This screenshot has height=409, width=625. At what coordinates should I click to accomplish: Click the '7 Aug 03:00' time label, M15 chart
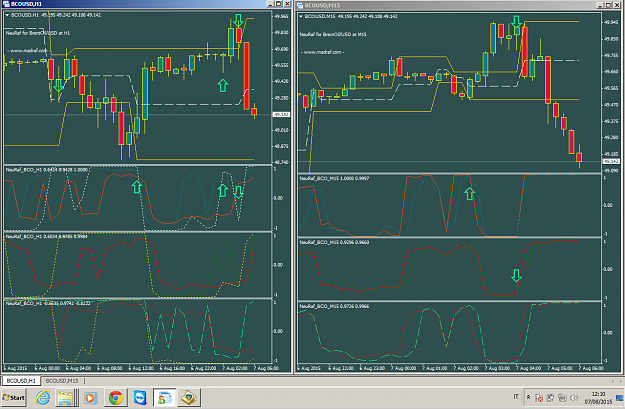coord(497,368)
